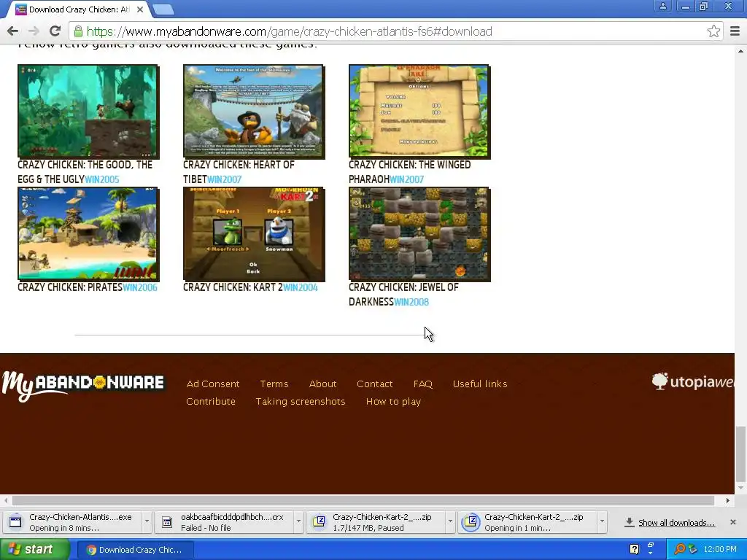Screen dimensions: 747x560
Task: Click the green padlock security icon
Action: [78, 32]
